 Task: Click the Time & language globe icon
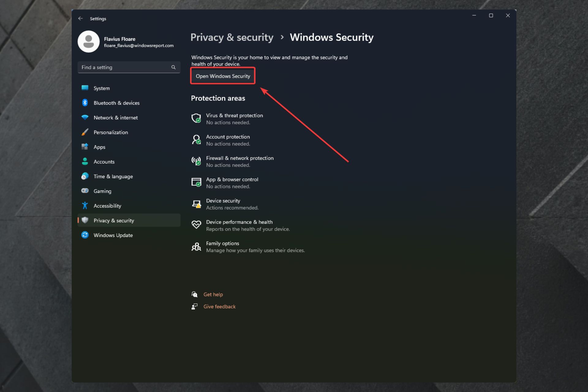[85, 176]
